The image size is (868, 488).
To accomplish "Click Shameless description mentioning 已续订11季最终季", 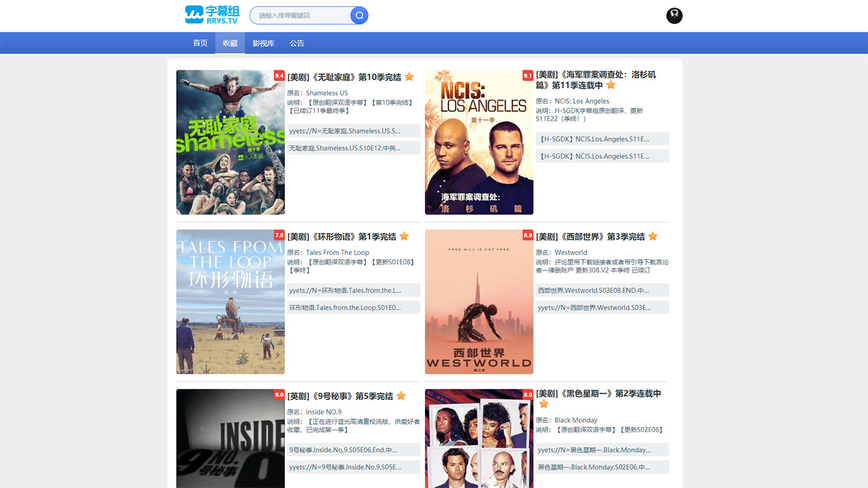I will click(x=351, y=107).
